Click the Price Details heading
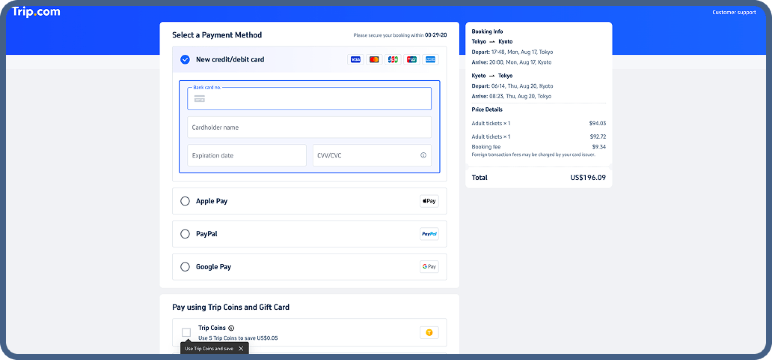 (487, 109)
